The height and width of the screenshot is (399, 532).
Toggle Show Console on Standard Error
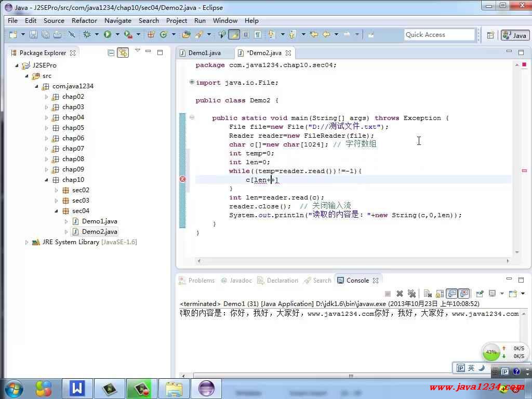pos(463,294)
